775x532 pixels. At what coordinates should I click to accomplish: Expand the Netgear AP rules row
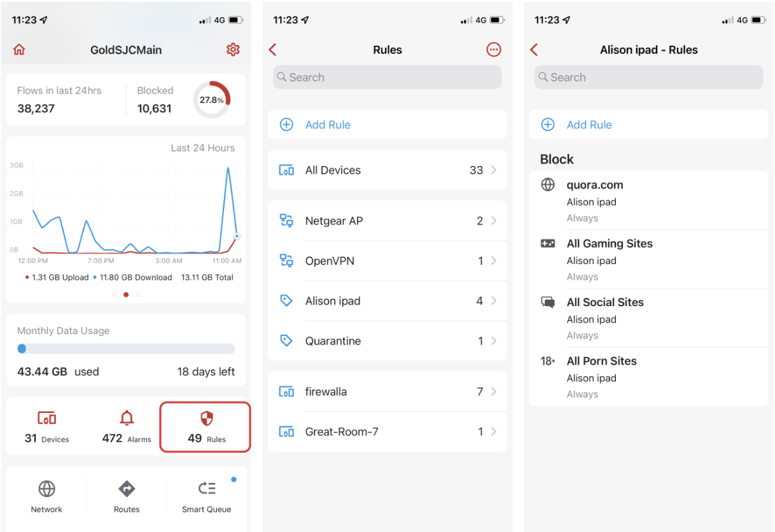coord(387,221)
